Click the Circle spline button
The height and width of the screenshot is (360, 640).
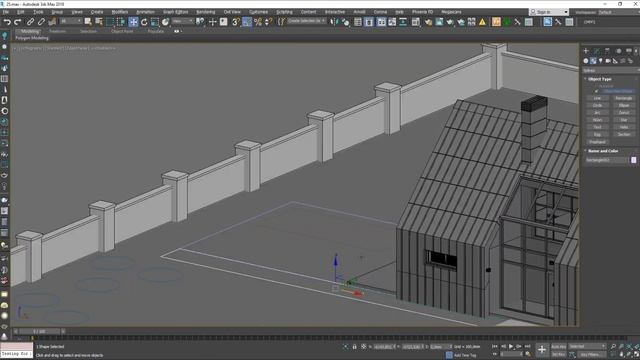pos(597,105)
